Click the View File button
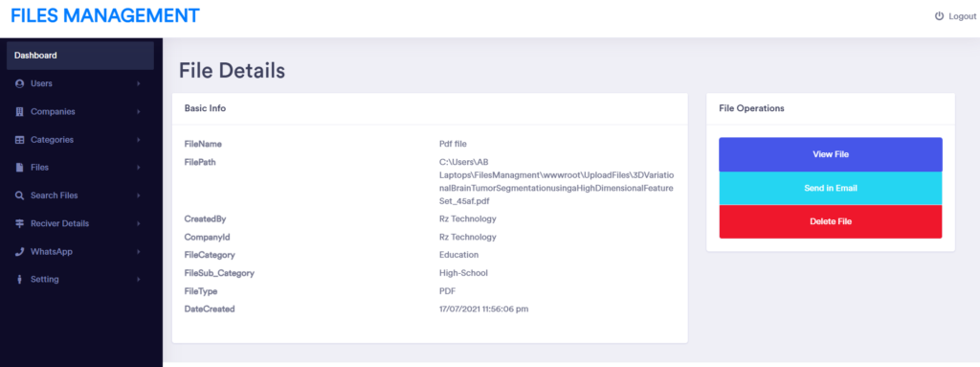 click(x=830, y=154)
